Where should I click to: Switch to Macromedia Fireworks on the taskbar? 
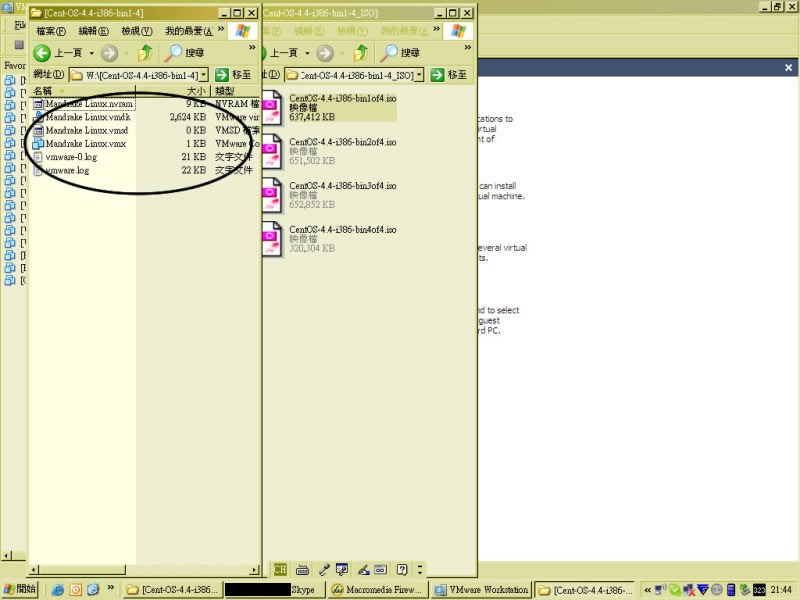pyautogui.click(x=377, y=590)
